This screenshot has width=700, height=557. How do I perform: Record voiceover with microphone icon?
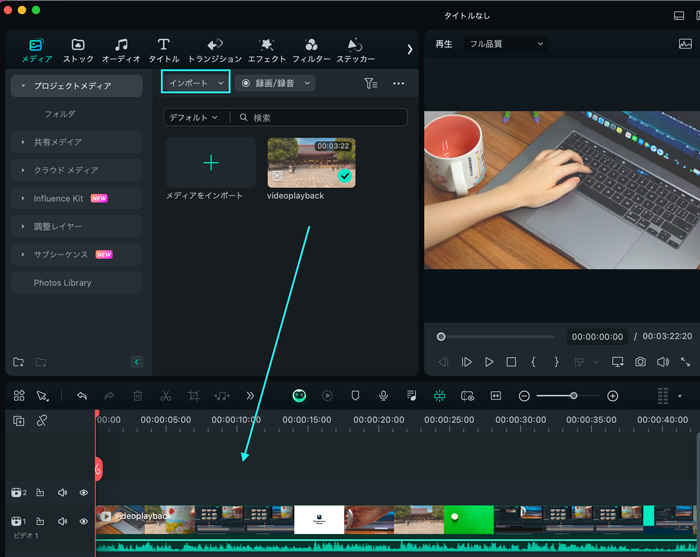tap(383, 395)
